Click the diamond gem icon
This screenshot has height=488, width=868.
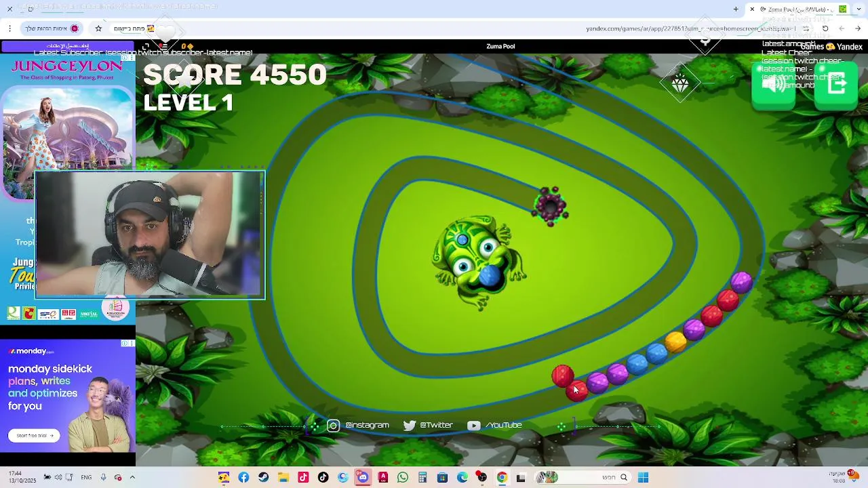click(x=680, y=83)
